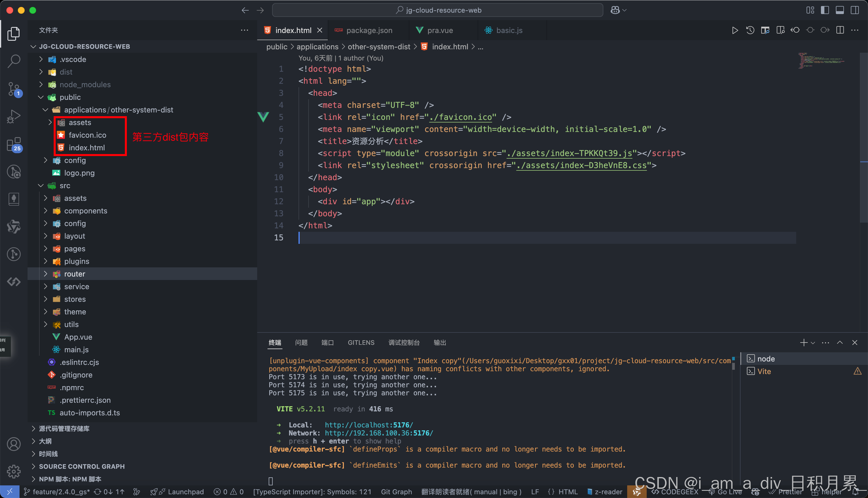This screenshot has height=498, width=868.
Task: Open the localhost:5176 link in terminal
Action: (369, 425)
